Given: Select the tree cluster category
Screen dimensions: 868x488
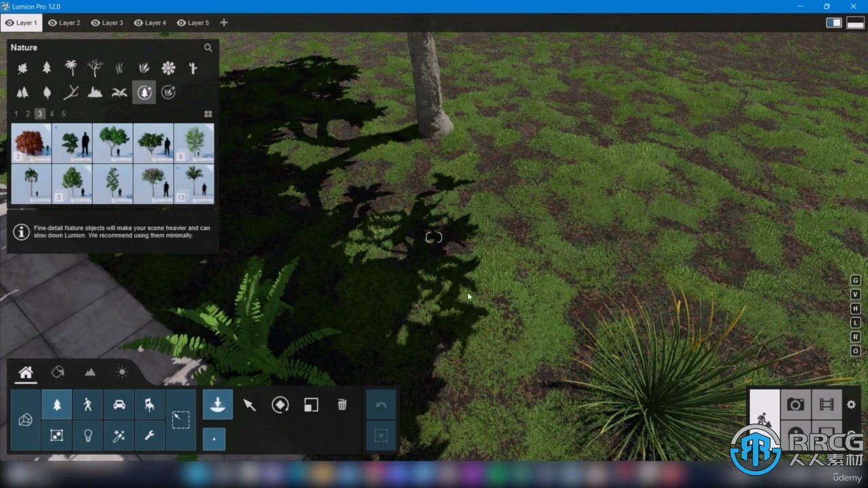Looking at the screenshot, I should [x=22, y=92].
